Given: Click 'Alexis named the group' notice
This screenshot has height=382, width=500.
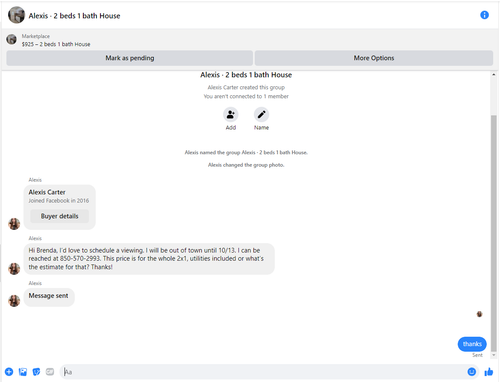Looking at the screenshot, I should click(246, 153).
